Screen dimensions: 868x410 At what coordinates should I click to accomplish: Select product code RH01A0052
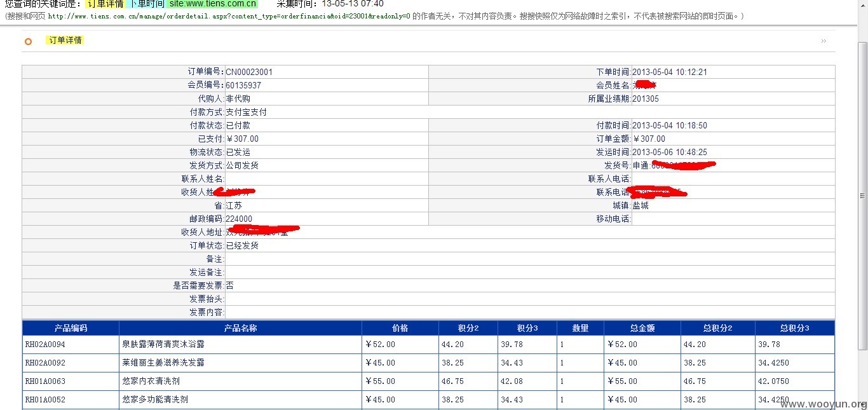coord(45,400)
